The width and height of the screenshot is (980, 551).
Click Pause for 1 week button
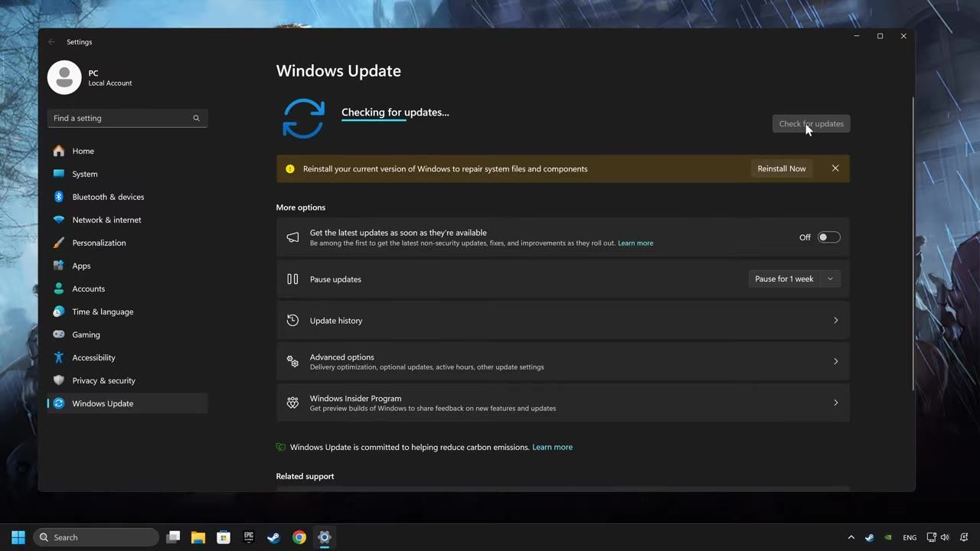784,279
